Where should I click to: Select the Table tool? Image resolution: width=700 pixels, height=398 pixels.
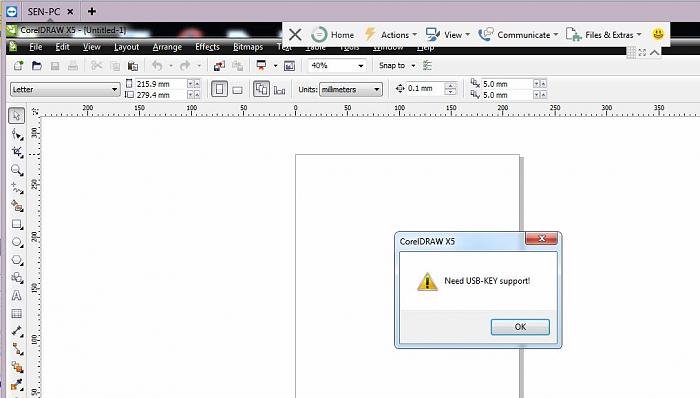(x=17, y=314)
